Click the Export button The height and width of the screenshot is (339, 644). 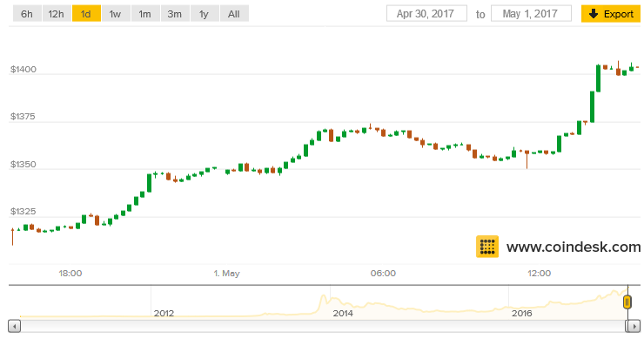[611, 14]
